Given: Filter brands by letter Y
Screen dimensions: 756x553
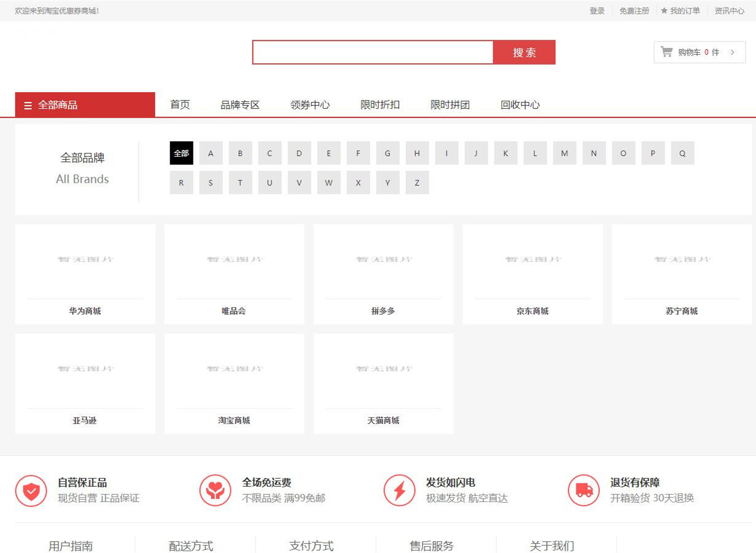Looking at the screenshot, I should [388, 182].
